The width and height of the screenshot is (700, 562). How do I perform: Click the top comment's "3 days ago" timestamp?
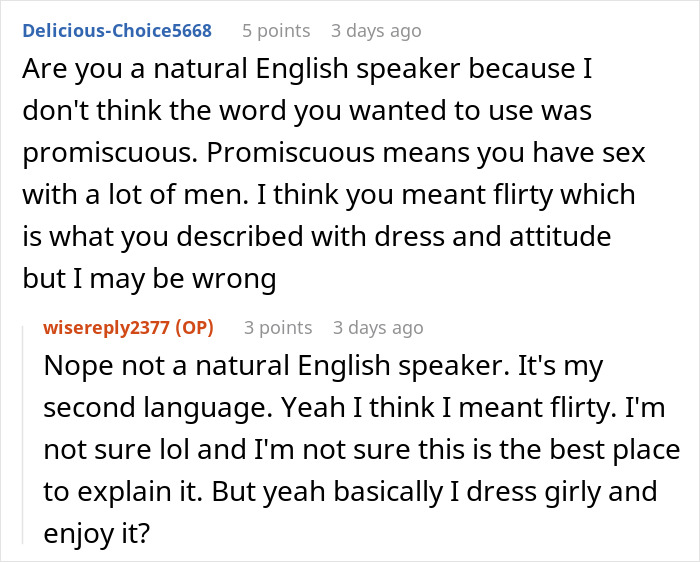coord(376,30)
